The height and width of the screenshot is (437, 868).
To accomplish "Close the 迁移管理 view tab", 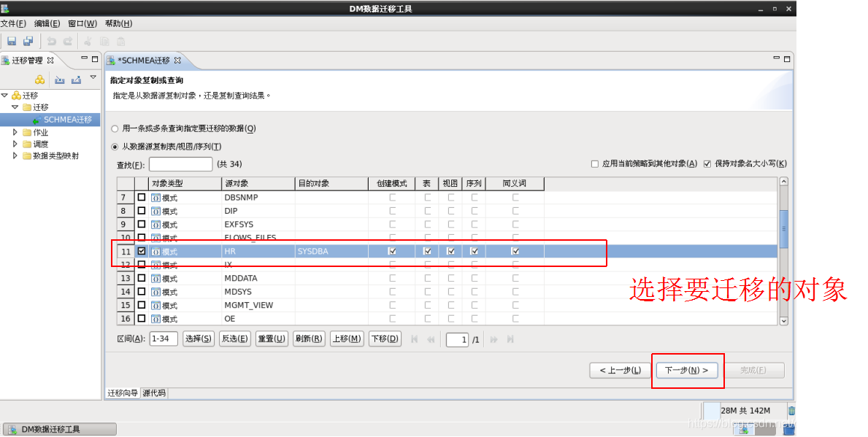I will 50,61.
